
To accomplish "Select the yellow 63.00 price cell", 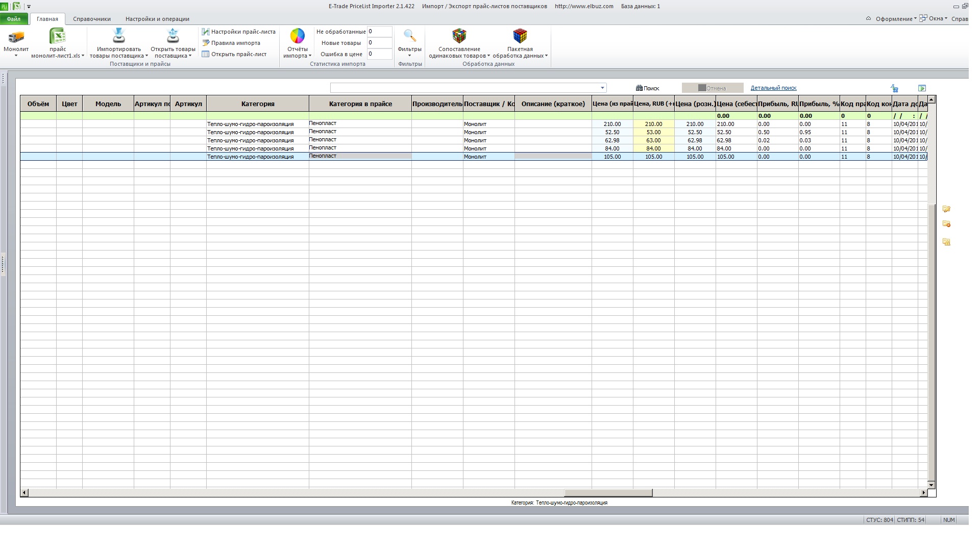I will (x=654, y=140).
